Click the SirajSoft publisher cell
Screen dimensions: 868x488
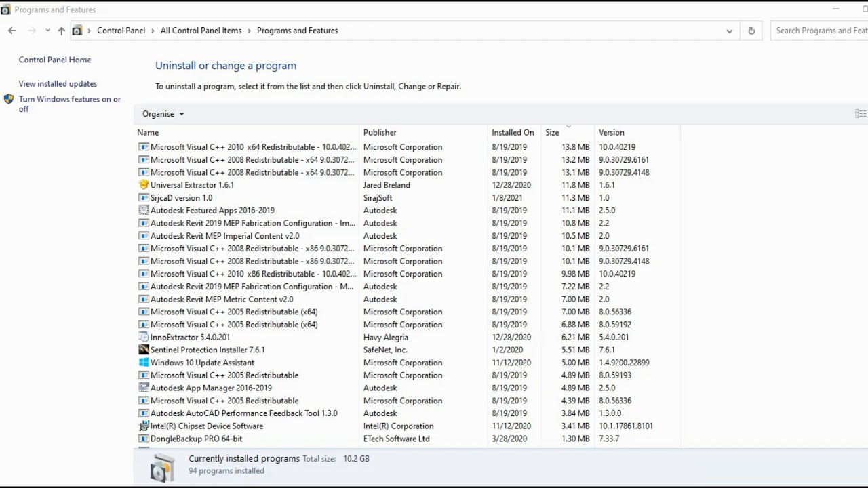pyautogui.click(x=378, y=198)
